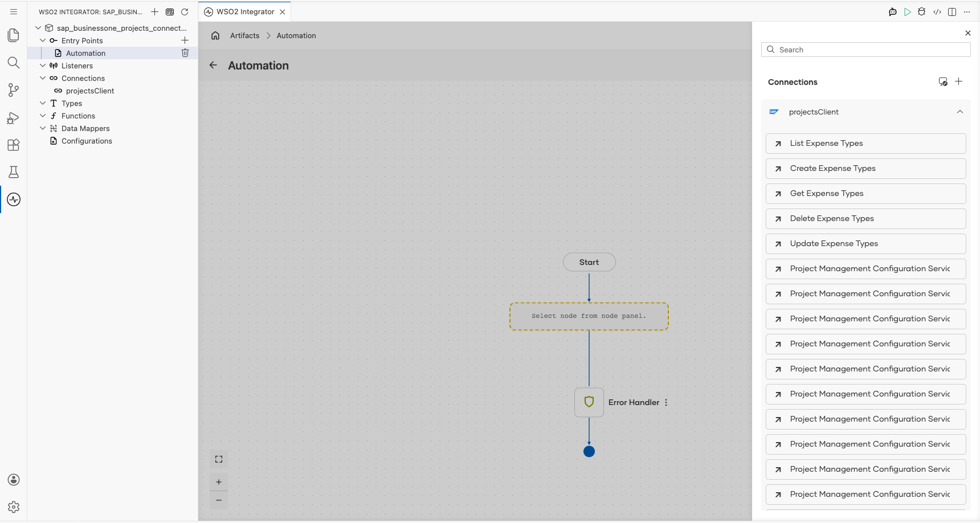980x523 pixels.
Task: Collapse the Types tree section
Action: tap(43, 103)
